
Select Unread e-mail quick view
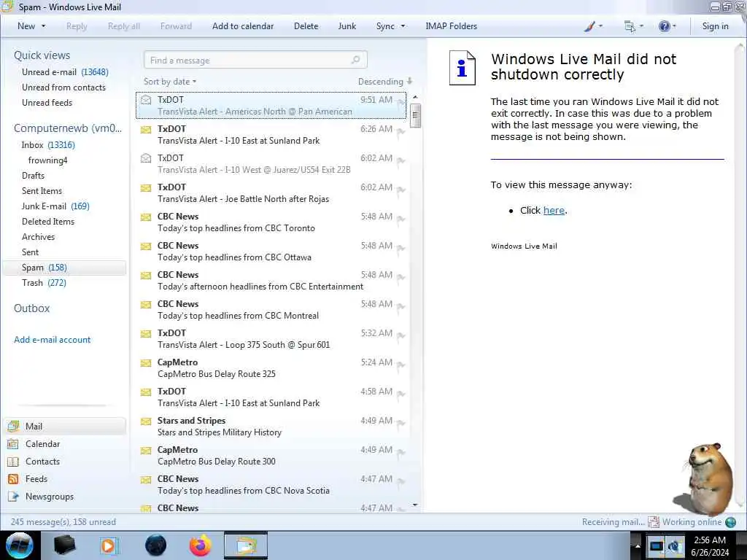[x=65, y=72]
